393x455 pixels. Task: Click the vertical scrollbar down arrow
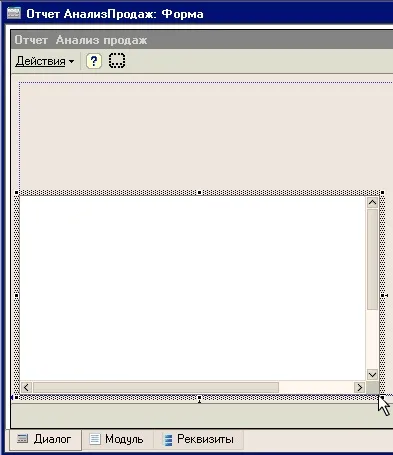pyautogui.click(x=372, y=375)
